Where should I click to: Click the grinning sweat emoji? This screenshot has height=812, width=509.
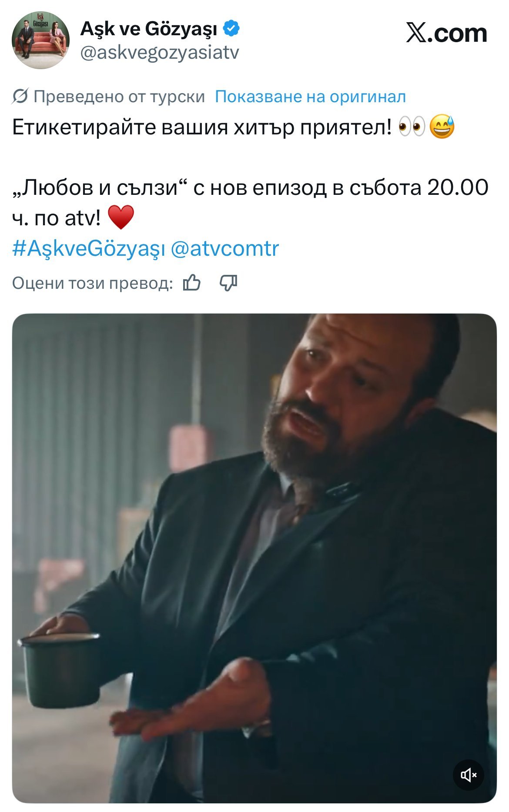pyautogui.click(x=442, y=127)
